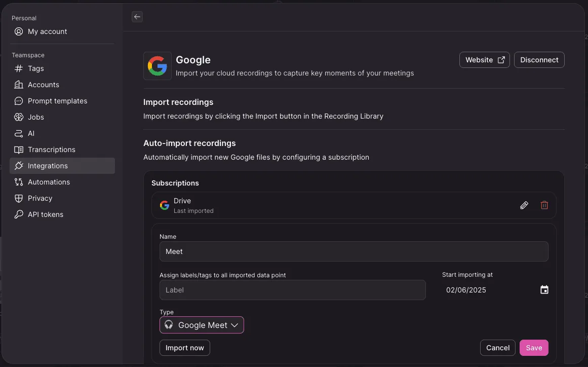
Task: Click the Privacy shield icon
Action: 19,198
